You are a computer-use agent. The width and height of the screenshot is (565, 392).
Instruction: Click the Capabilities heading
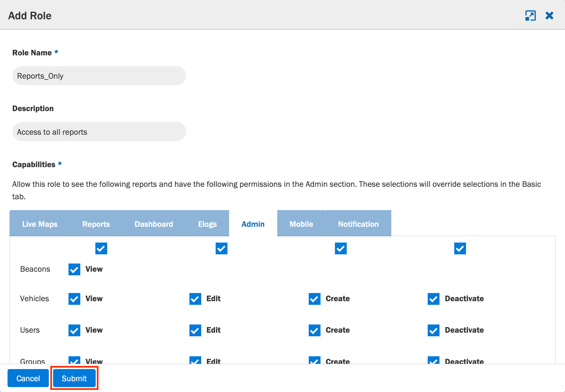point(34,165)
